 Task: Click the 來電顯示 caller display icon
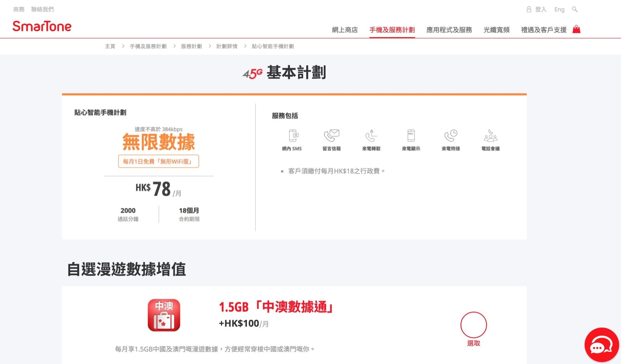411,136
